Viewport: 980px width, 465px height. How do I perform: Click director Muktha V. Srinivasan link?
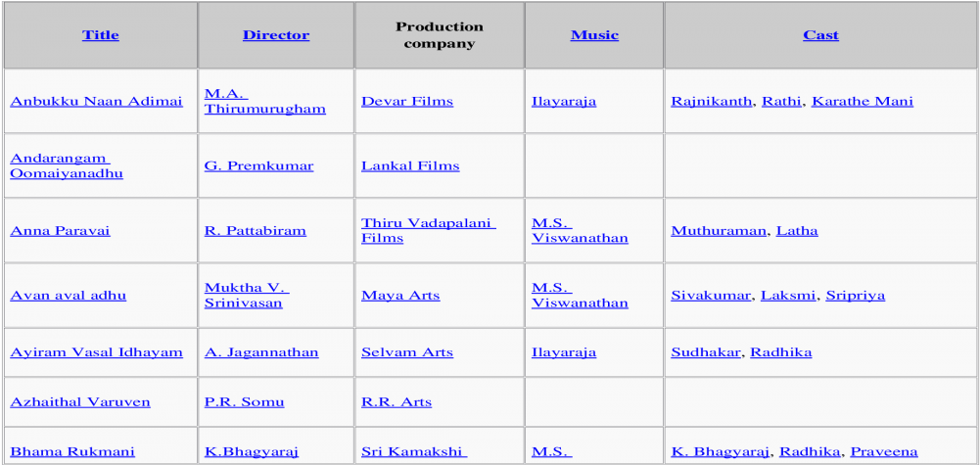pyautogui.click(x=247, y=296)
